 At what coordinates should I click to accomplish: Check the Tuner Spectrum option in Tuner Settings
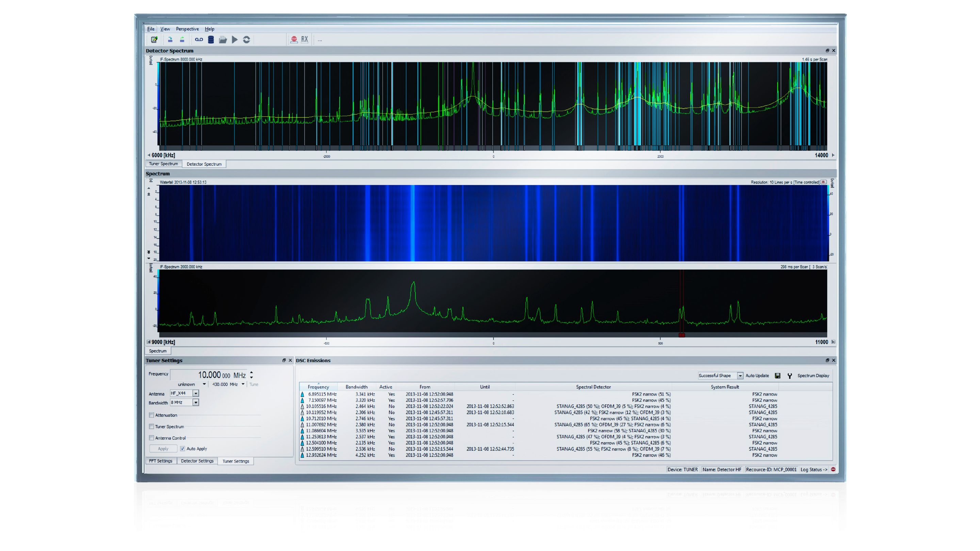[x=151, y=427]
